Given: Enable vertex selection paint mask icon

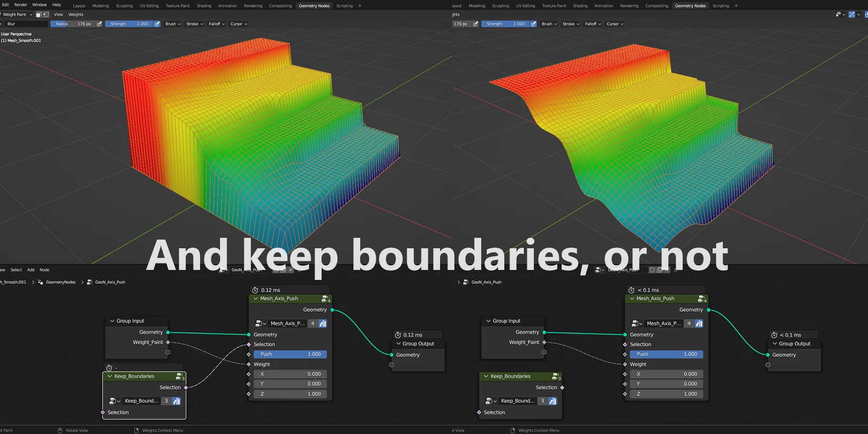Looking at the screenshot, I should [x=46, y=15].
